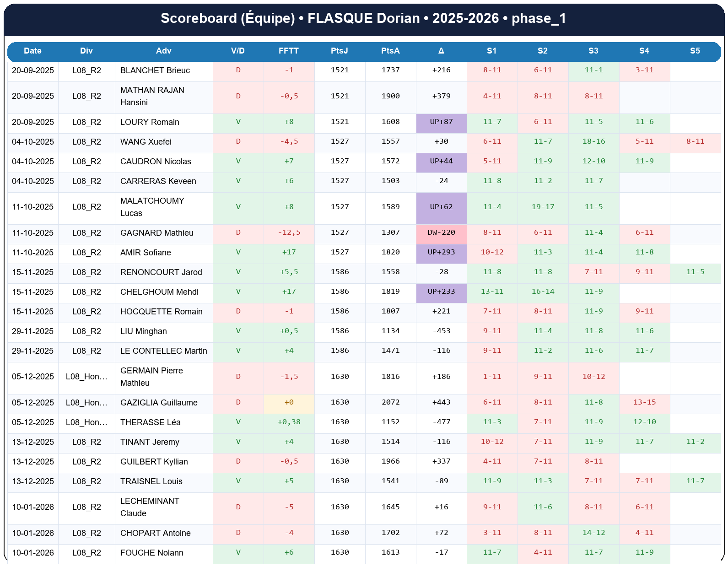728x567 pixels.
Task: Click the purple UP+293 delta cell
Action: [441, 252]
